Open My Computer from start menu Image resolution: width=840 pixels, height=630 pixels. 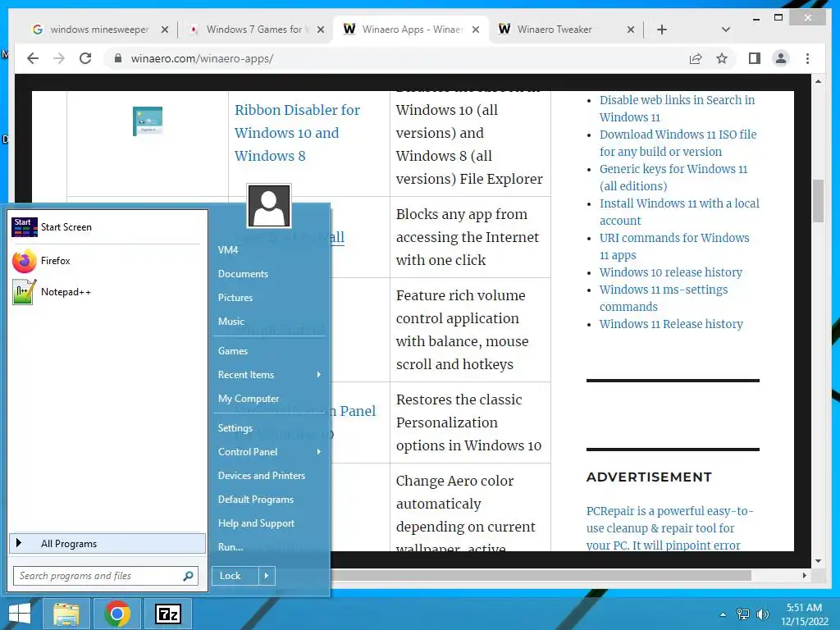click(x=248, y=399)
